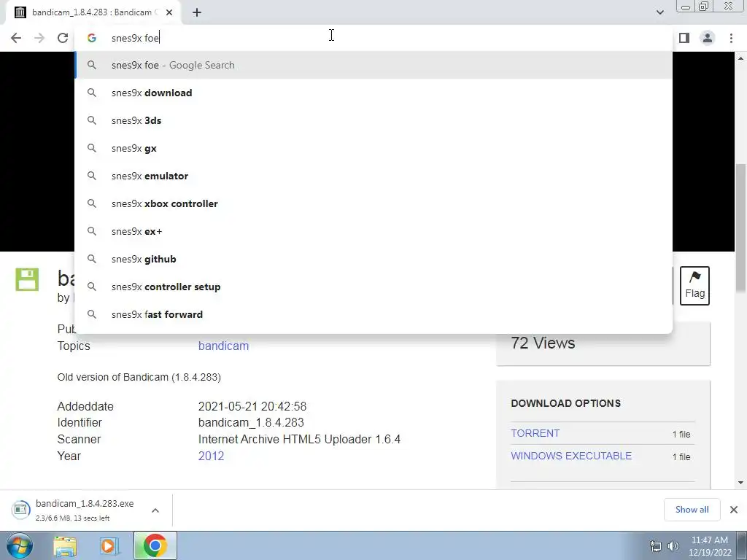Open the network tray icon
This screenshot has height=560, width=747.
point(656,546)
